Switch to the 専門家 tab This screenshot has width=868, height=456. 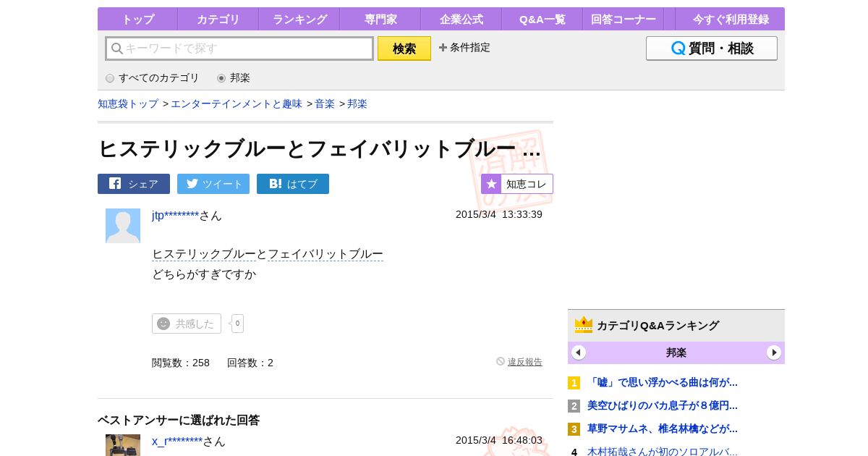click(380, 19)
